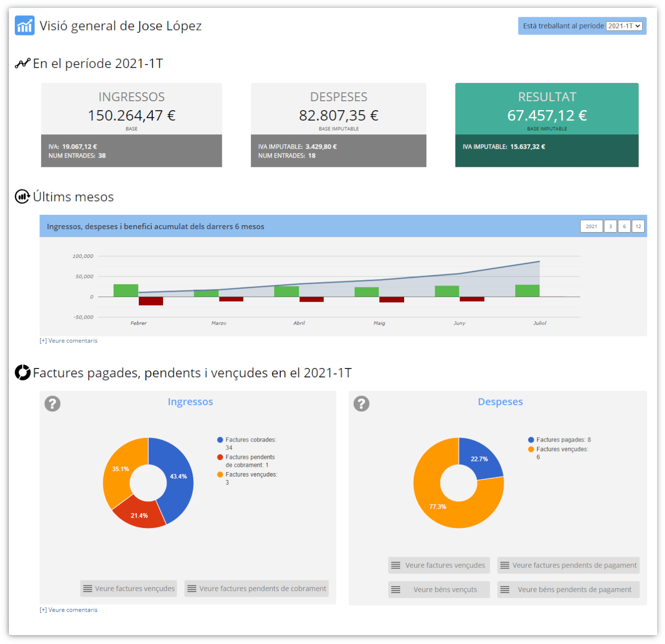Open the help question mark in Ingressos panel
665x644 pixels.
52,403
